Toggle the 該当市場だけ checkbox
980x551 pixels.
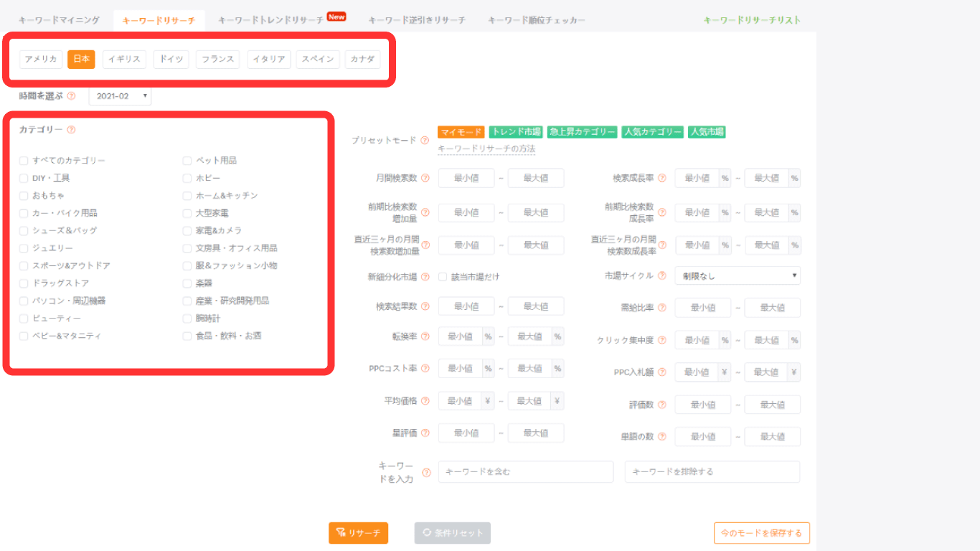pyautogui.click(x=443, y=277)
